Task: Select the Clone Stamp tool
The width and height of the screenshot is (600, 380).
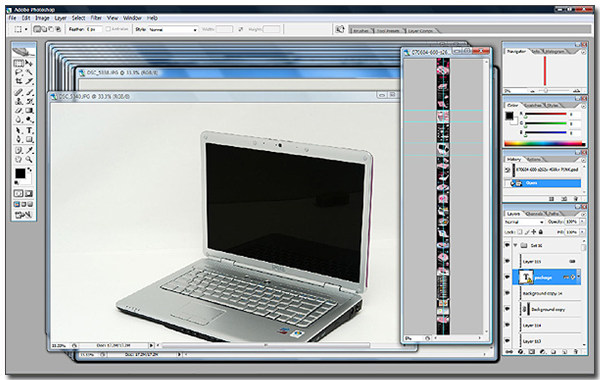Action: tap(18, 101)
